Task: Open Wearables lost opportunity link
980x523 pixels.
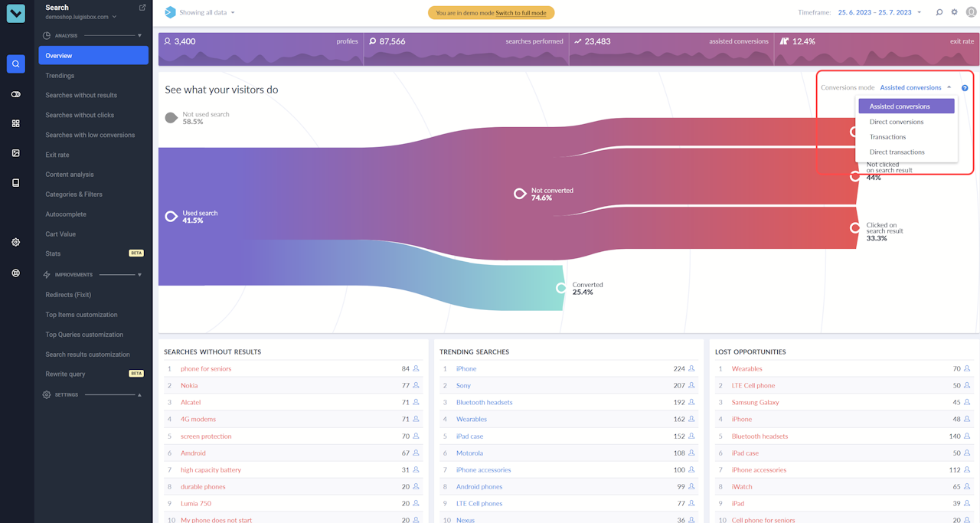Action: point(747,368)
